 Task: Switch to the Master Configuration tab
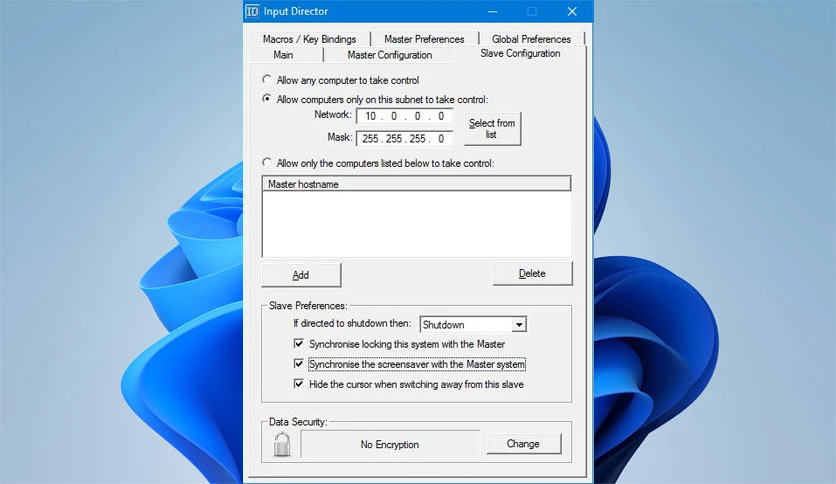point(390,55)
